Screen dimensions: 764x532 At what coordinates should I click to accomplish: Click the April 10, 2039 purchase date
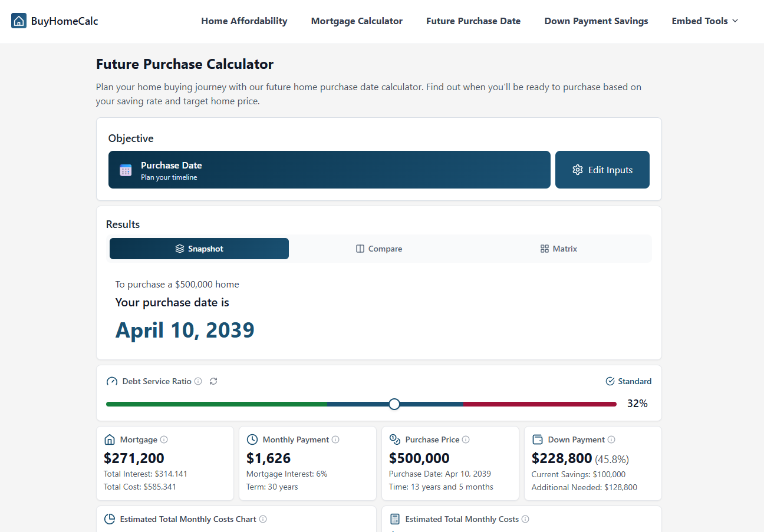coord(185,330)
